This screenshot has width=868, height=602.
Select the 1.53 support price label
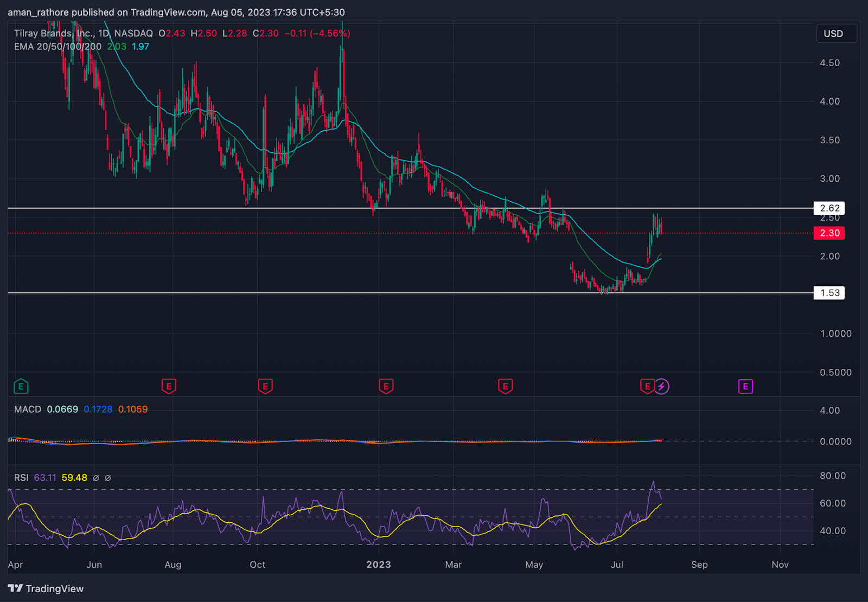pos(829,293)
